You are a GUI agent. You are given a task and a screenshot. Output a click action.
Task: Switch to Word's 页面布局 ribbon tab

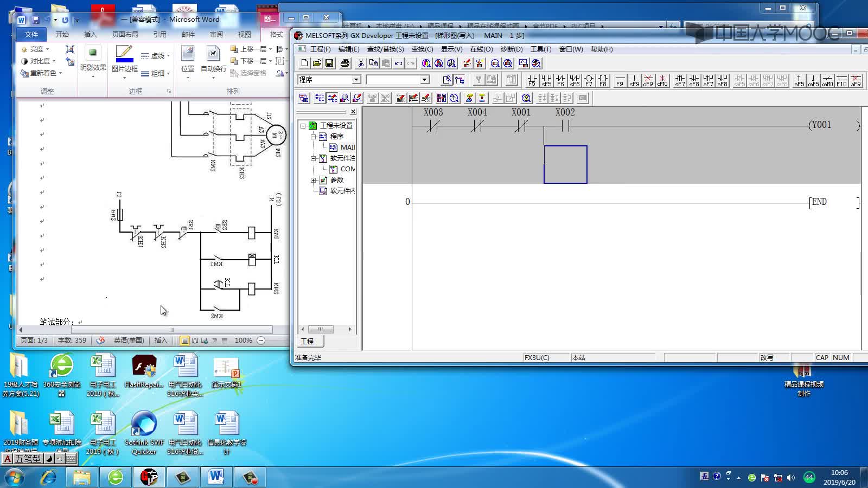click(x=125, y=34)
